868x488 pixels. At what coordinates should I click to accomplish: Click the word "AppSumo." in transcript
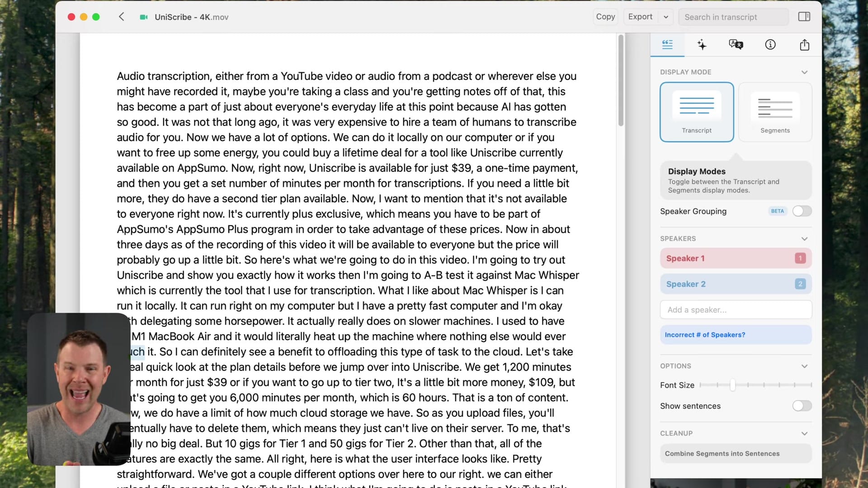click(203, 168)
